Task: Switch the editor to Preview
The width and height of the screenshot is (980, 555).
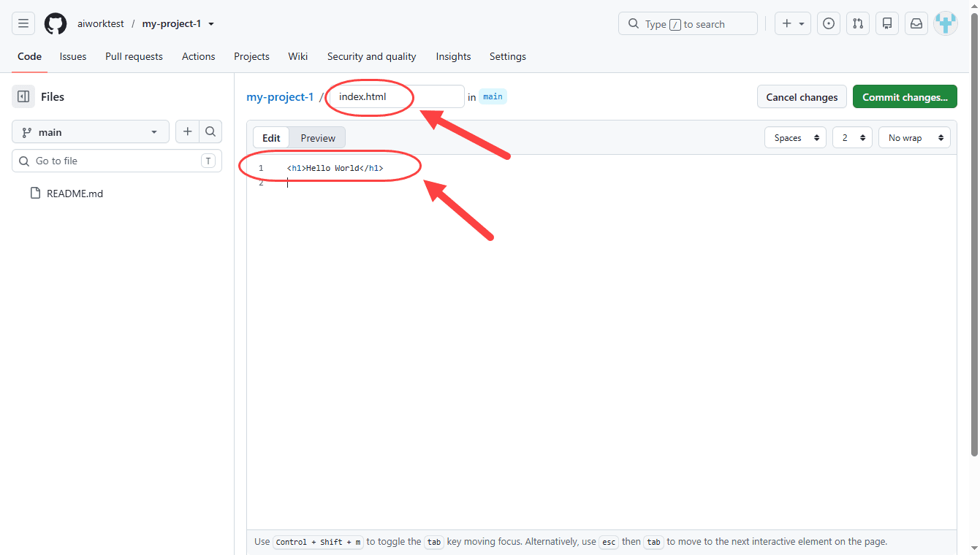Action: (x=318, y=137)
